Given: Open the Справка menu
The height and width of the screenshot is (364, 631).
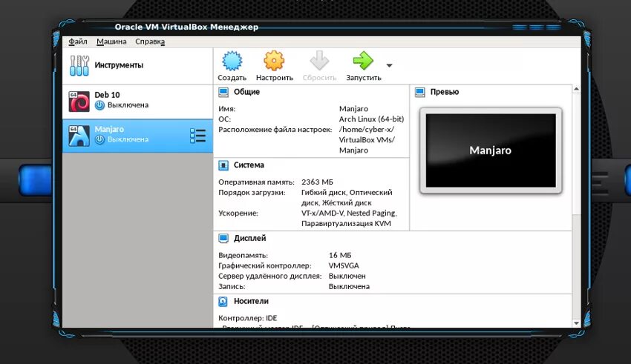Looking at the screenshot, I should click(x=150, y=42).
